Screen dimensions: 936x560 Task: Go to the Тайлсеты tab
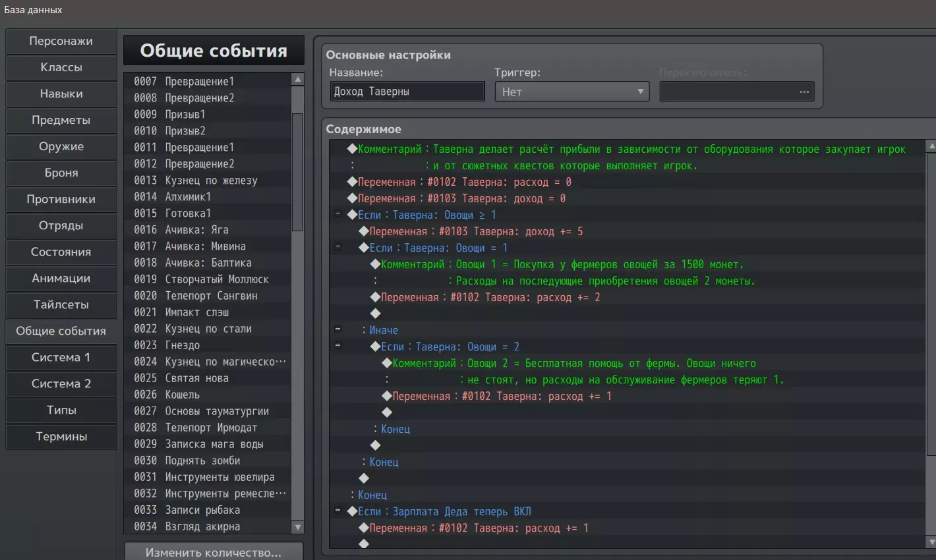point(61,304)
